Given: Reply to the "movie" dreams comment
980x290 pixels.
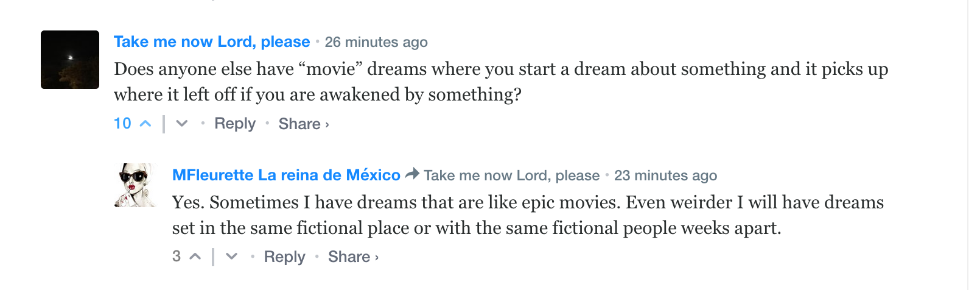Looking at the screenshot, I should (x=235, y=124).
